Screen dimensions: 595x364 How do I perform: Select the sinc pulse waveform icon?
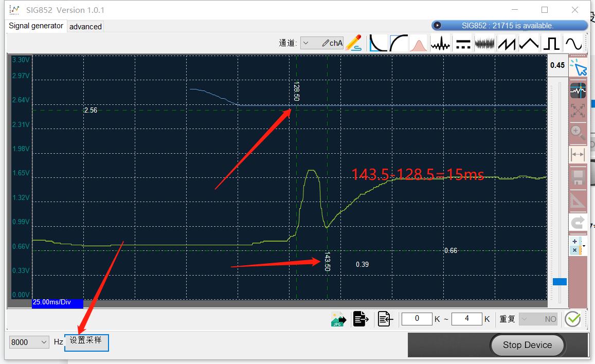point(440,43)
